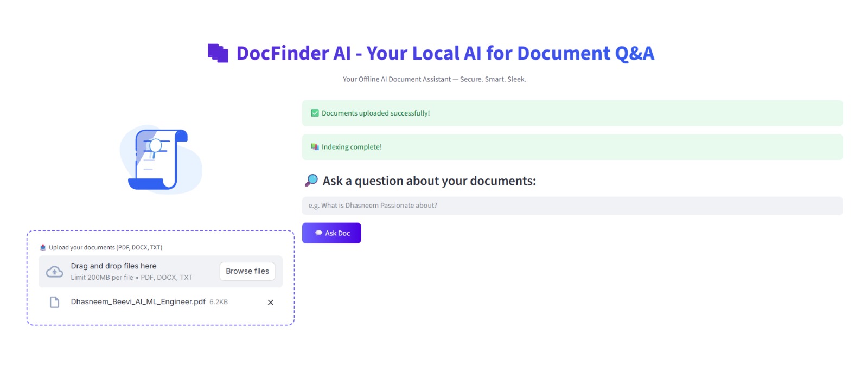
Task: Click the purple documents logo icon in title
Action: pyautogui.click(x=218, y=53)
